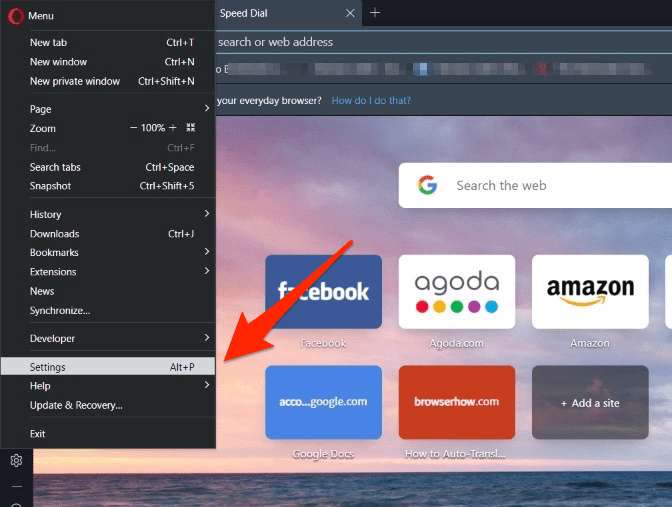Open the Amazon speed dial tile
Screen dimensions: 672x507
coord(589,291)
